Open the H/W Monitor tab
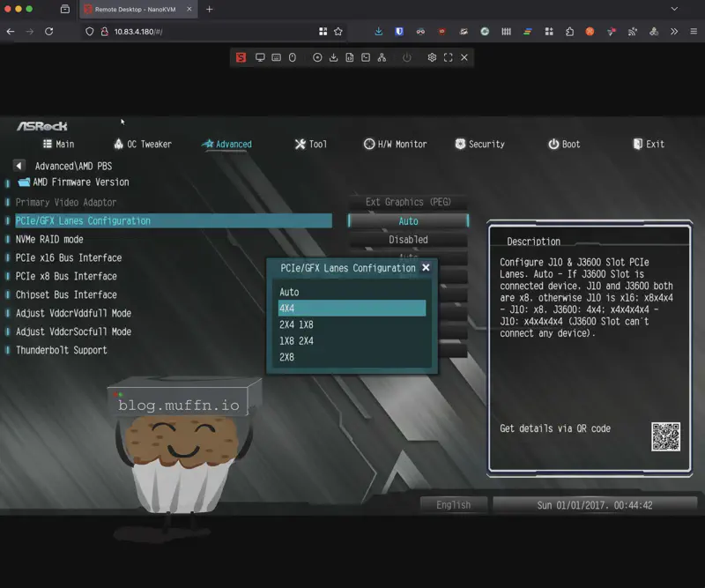 [395, 144]
